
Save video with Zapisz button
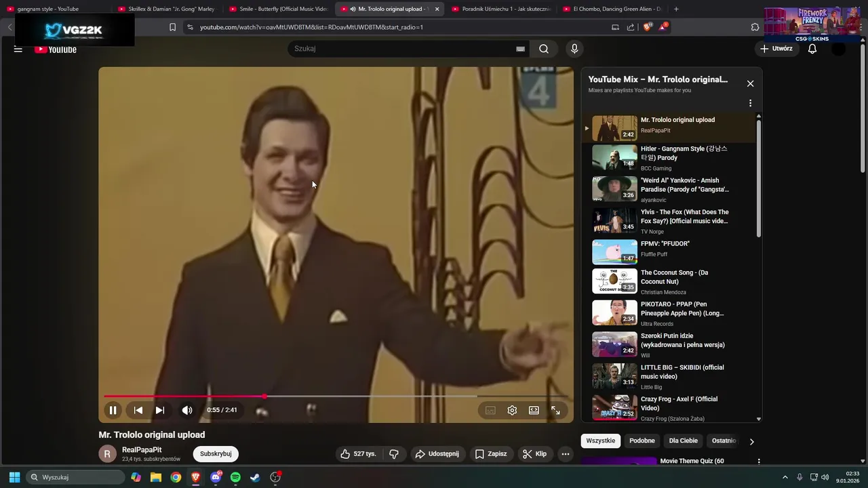tap(491, 454)
